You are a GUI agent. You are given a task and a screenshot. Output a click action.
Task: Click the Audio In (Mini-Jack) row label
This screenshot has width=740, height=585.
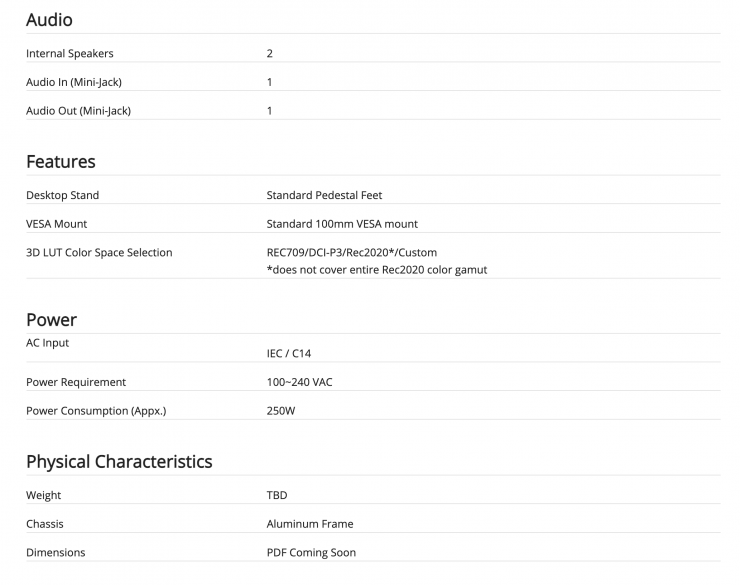click(x=74, y=82)
